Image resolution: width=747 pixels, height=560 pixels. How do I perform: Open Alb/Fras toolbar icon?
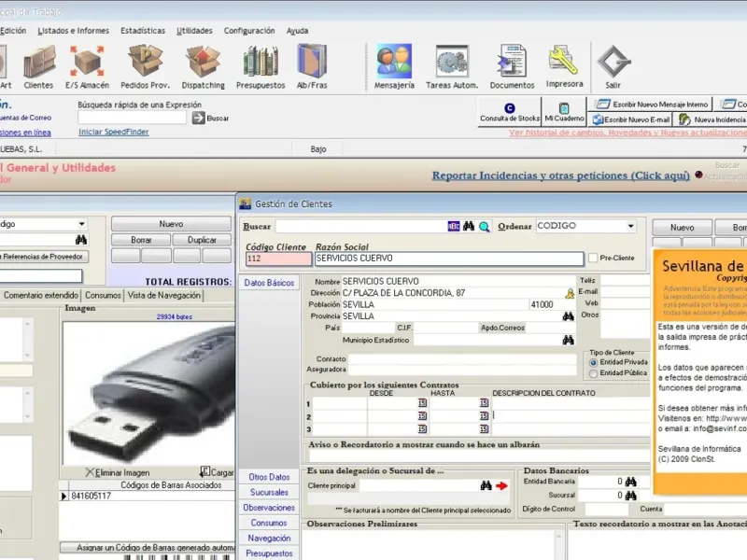pyautogui.click(x=312, y=67)
